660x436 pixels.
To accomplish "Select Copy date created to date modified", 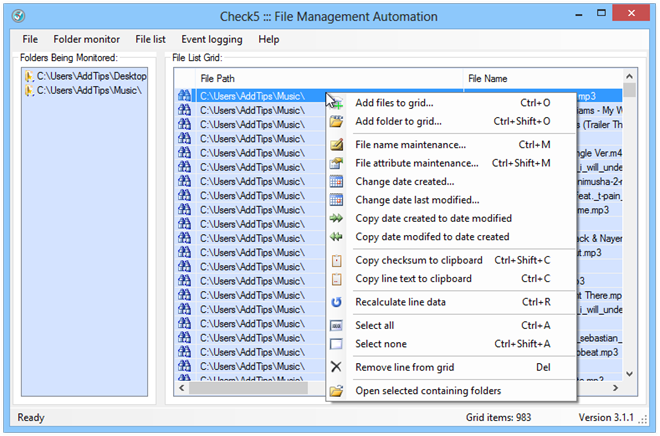I will coord(451,218).
